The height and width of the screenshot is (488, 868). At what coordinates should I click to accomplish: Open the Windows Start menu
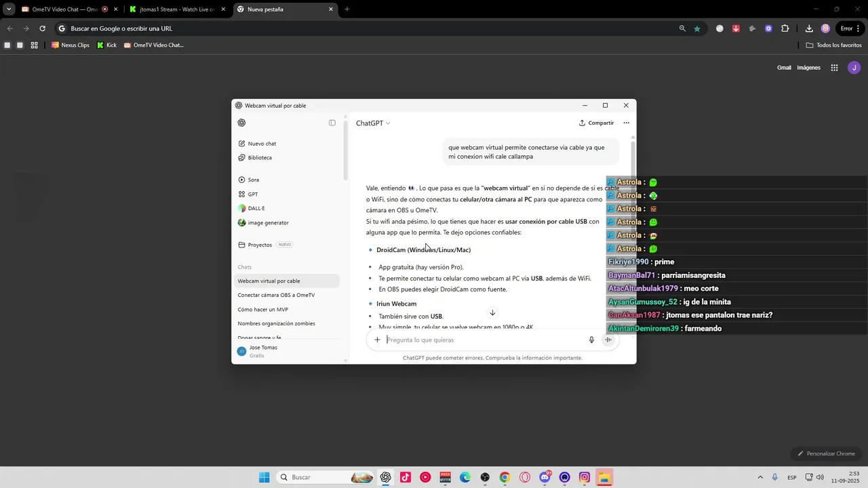click(x=264, y=477)
